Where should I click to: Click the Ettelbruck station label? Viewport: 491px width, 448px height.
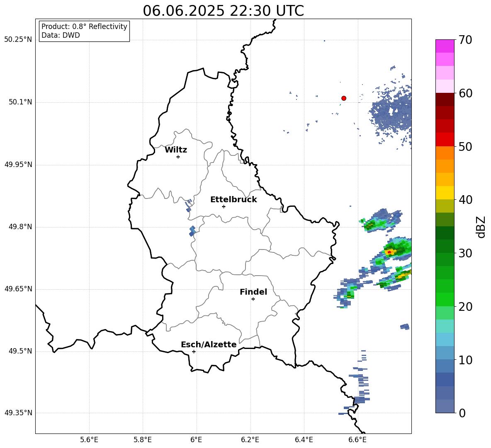[233, 200]
